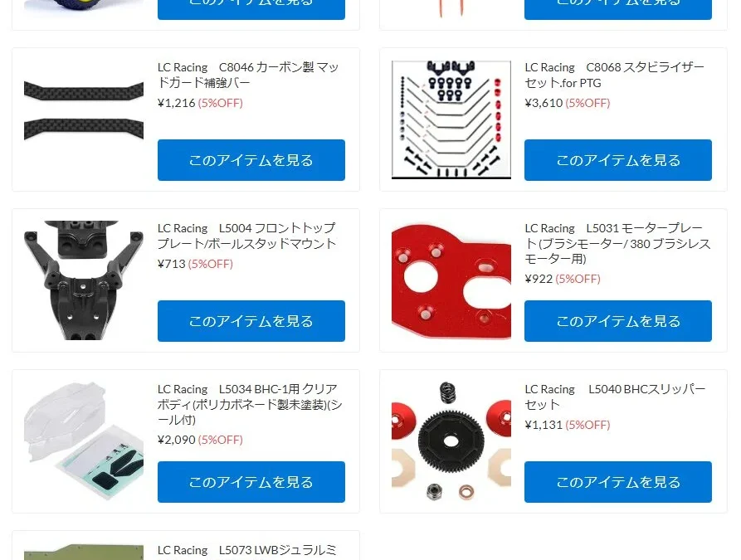
Task: Click view item button for C8068 stabilizer set
Action: (x=618, y=160)
